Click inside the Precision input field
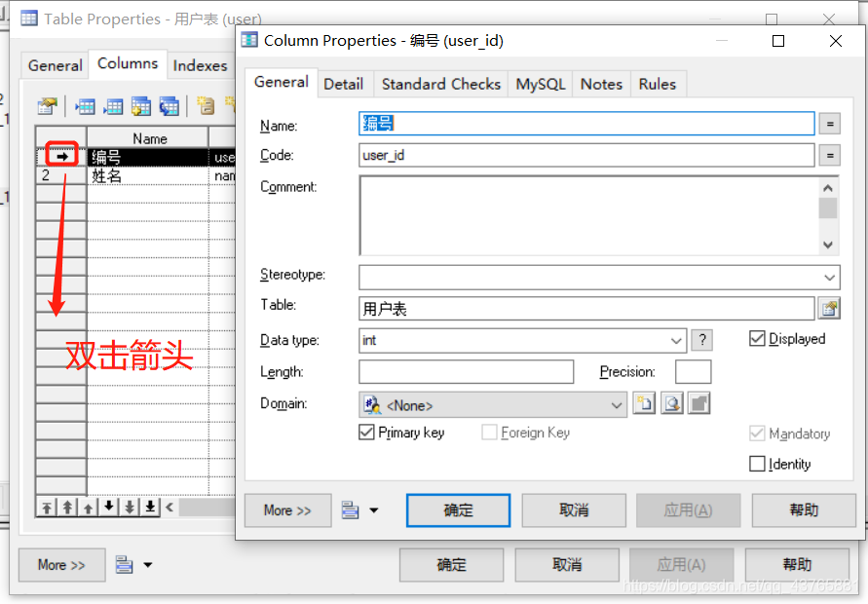The image size is (868, 604). [694, 371]
